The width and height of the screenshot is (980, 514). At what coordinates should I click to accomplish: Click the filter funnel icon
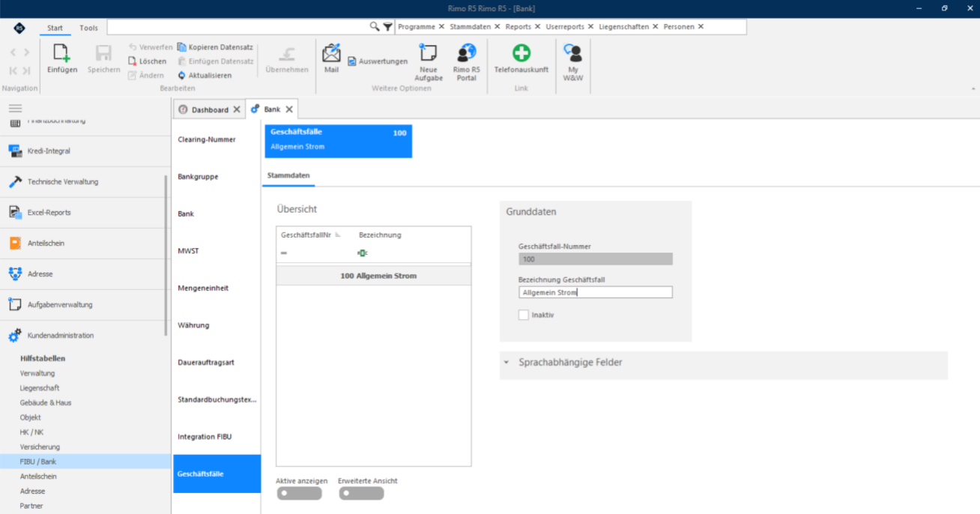(387, 27)
